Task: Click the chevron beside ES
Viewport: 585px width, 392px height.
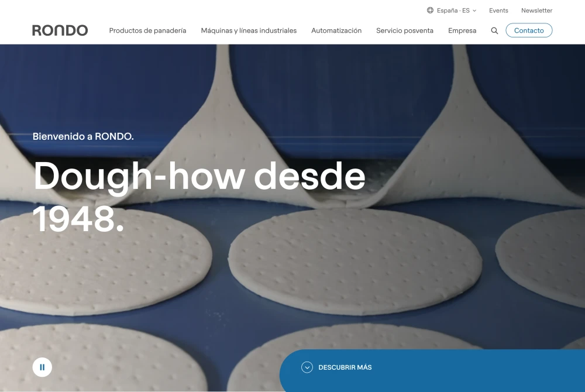Action: [474, 11]
